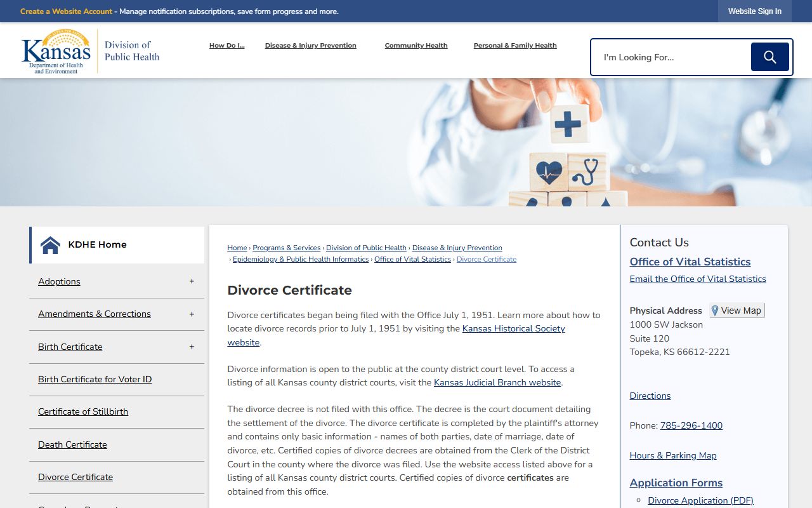Expand the Adoptions submenu plus sign
The height and width of the screenshot is (508, 812).
(x=192, y=281)
